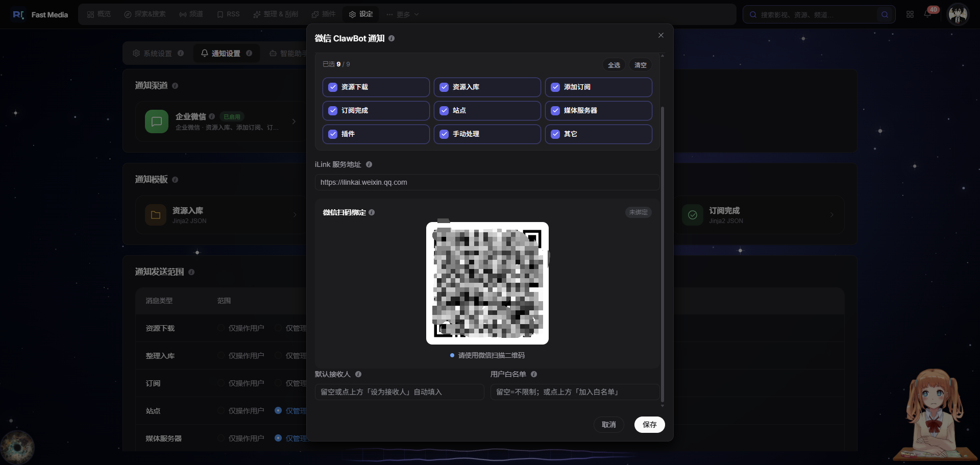Go to the 频道 channels tab
The width and height of the screenshot is (980, 465).
[x=191, y=14]
